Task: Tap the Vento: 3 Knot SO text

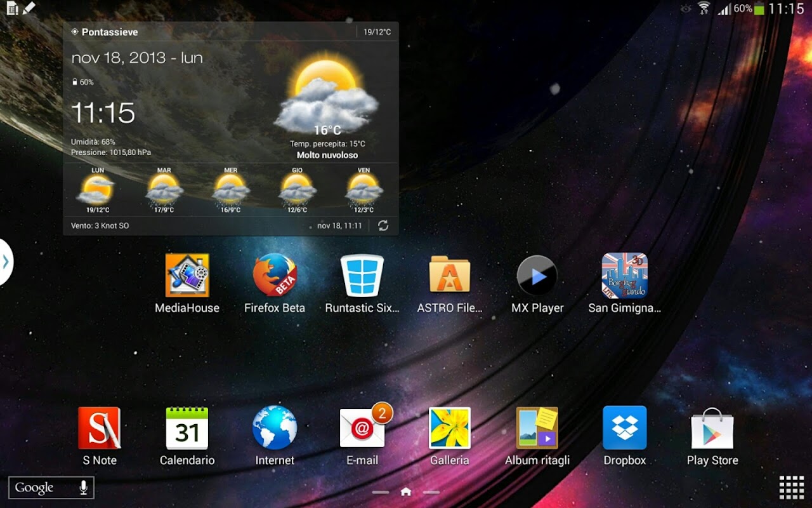Action: click(x=100, y=225)
